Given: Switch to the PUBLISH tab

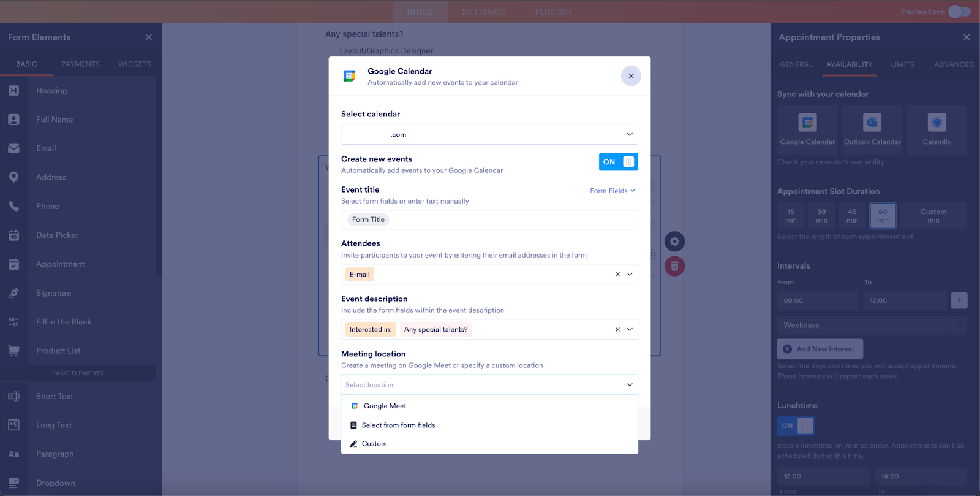Looking at the screenshot, I should (554, 12).
